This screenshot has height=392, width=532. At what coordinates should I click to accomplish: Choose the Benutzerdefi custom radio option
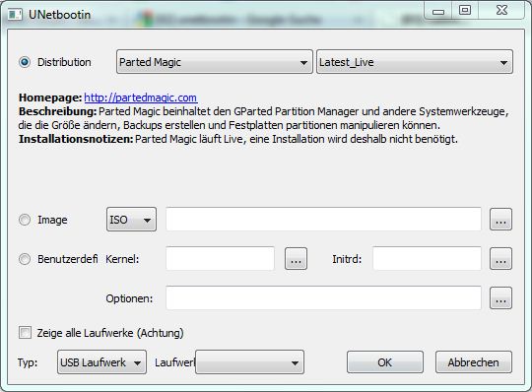coord(25,259)
